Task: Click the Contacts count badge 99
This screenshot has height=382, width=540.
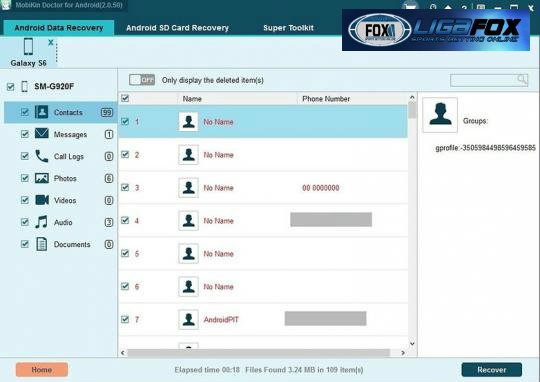Action: pyautogui.click(x=107, y=112)
